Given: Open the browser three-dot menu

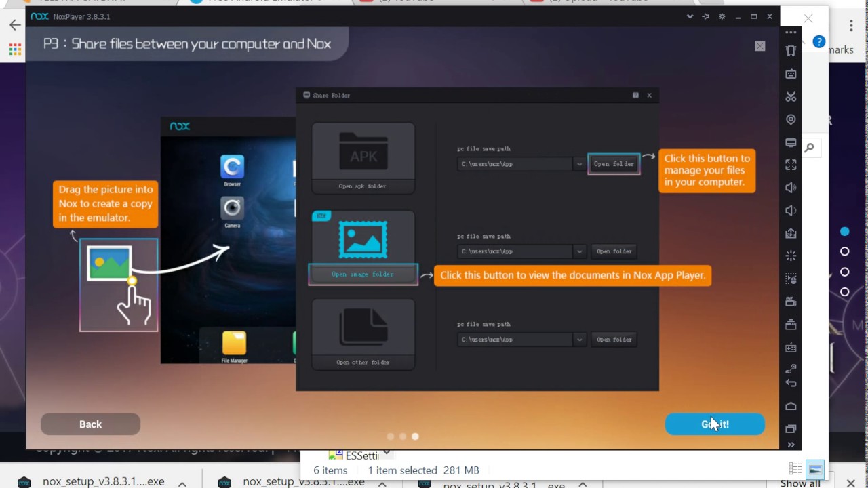Looking at the screenshot, I should (x=851, y=26).
